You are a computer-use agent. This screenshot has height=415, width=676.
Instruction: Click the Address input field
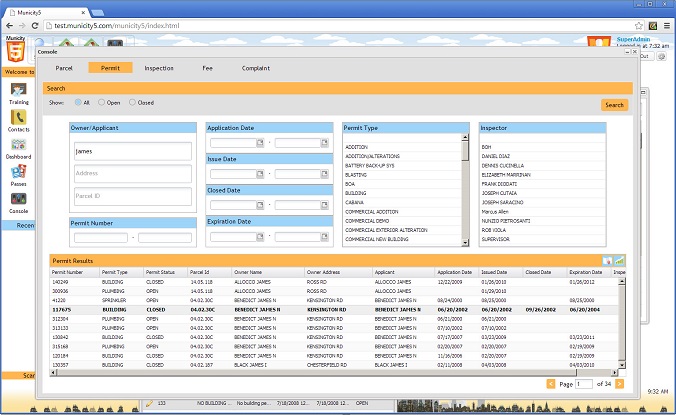[x=132, y=173]
